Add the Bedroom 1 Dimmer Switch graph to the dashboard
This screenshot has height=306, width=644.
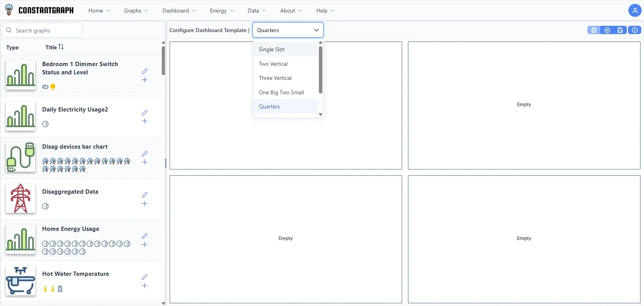click(145, 80)
